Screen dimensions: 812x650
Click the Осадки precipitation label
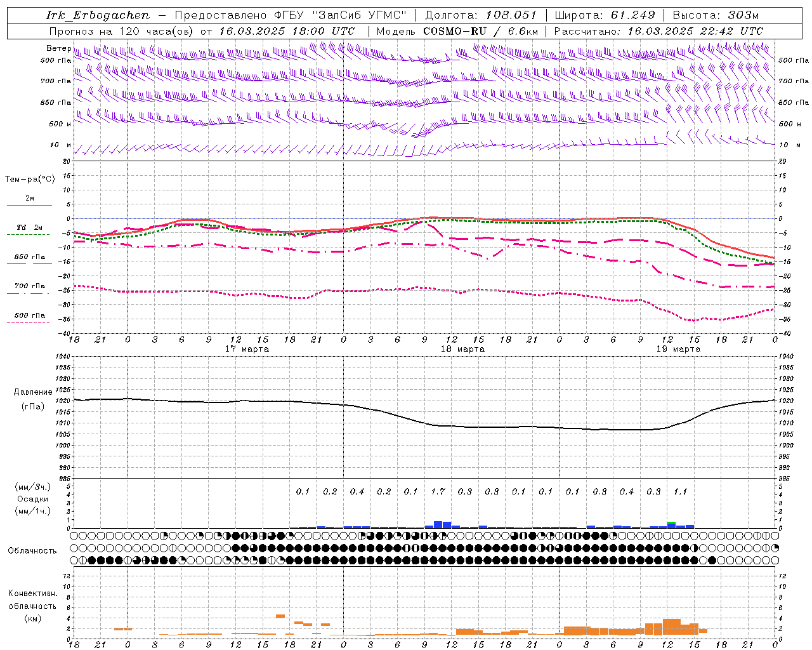[x=33, y=499]
